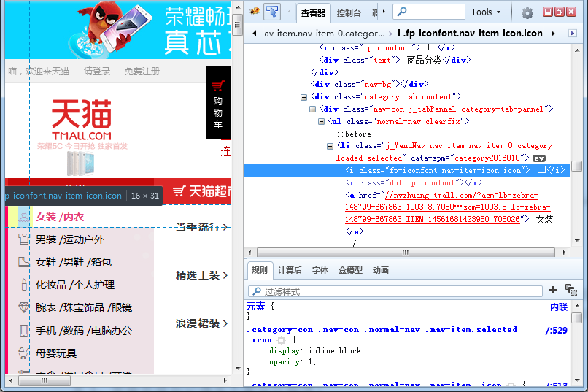The height and width of the screenshot is (392, 588).
Task: Select the 化妆品 /个人护理 category row
Action: coord(81,285)
